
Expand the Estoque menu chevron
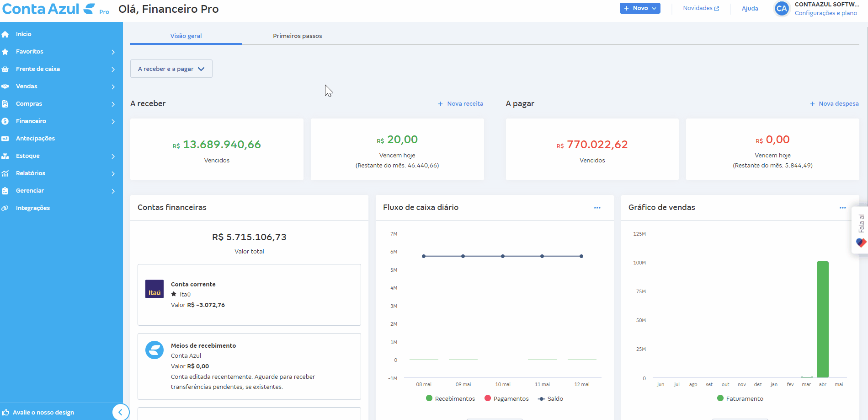[x=113, y=156]
